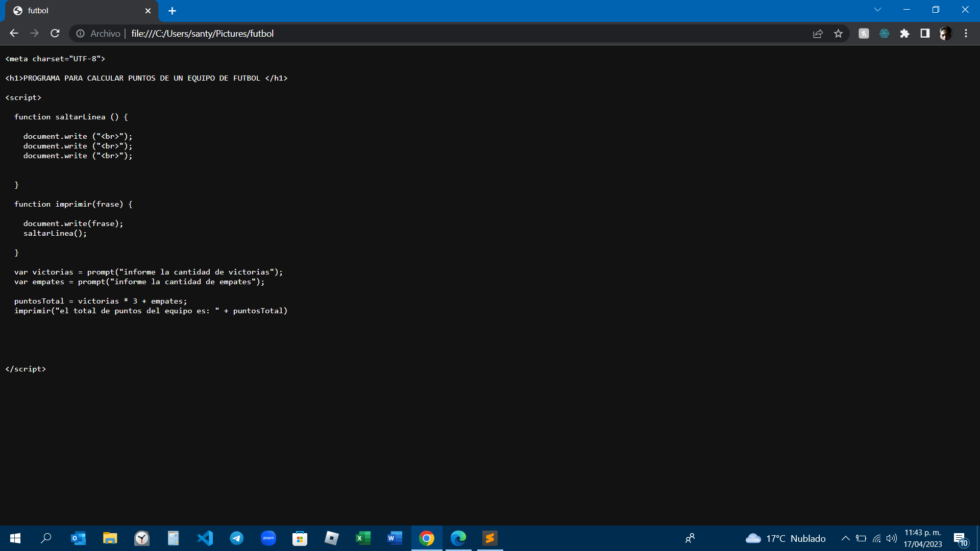Screen dimensions: 980x551
Task: Open the Chrome profile avatar
Action: click(945, 33)
